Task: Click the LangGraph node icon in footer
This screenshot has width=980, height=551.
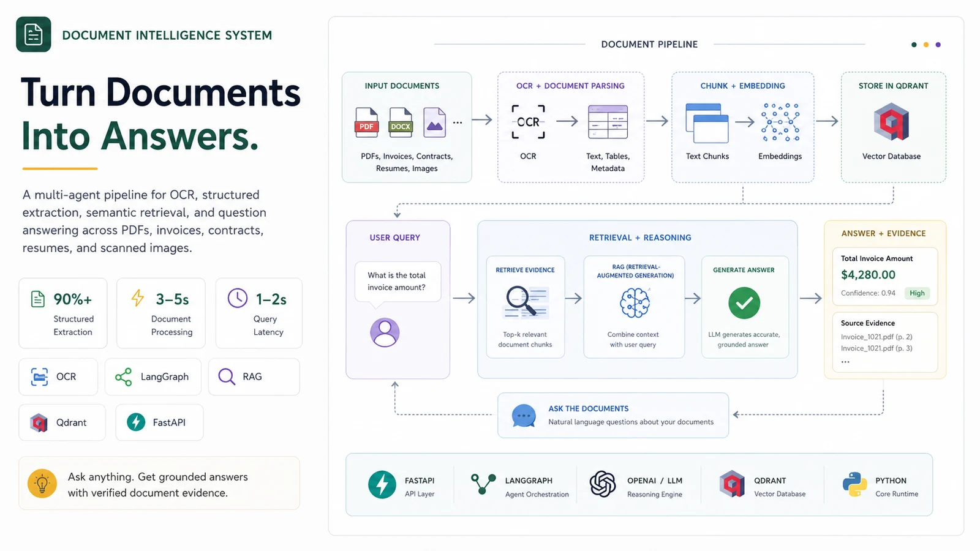Action: tap(483, 484)
